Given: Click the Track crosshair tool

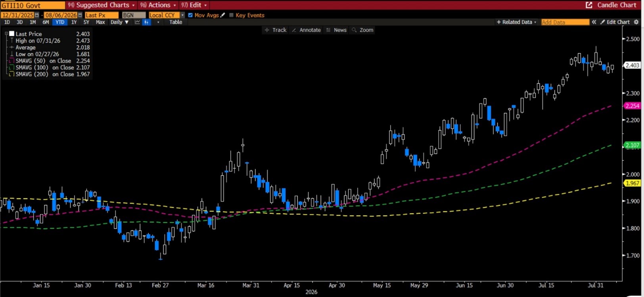Looking at the screenshot, I should [x=276, y=30].
